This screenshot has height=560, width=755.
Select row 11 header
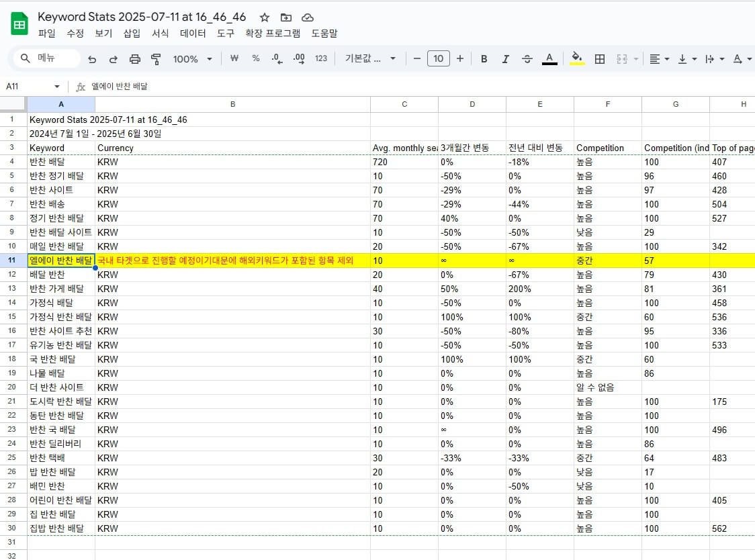(13, 260)
